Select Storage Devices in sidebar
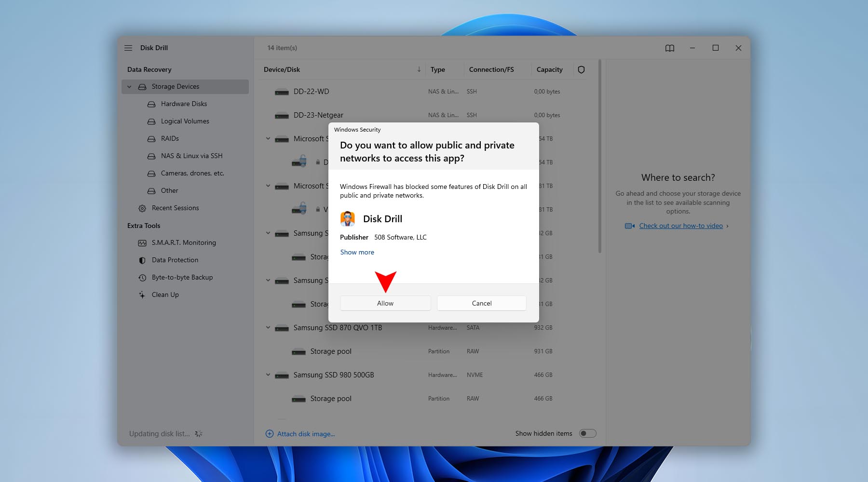Screen dimensions: 868x482 [x=185, y=87]
